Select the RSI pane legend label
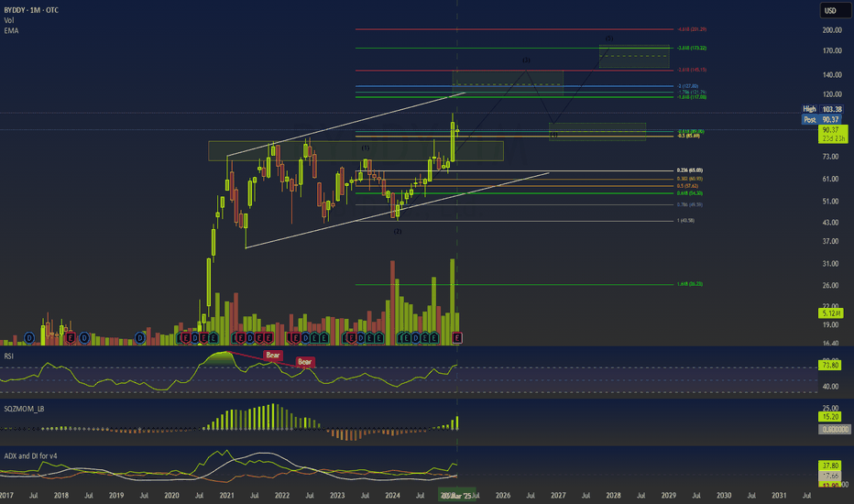Image resolution: width=854 pixels, height=504 pixels. [x=9, y=356]
